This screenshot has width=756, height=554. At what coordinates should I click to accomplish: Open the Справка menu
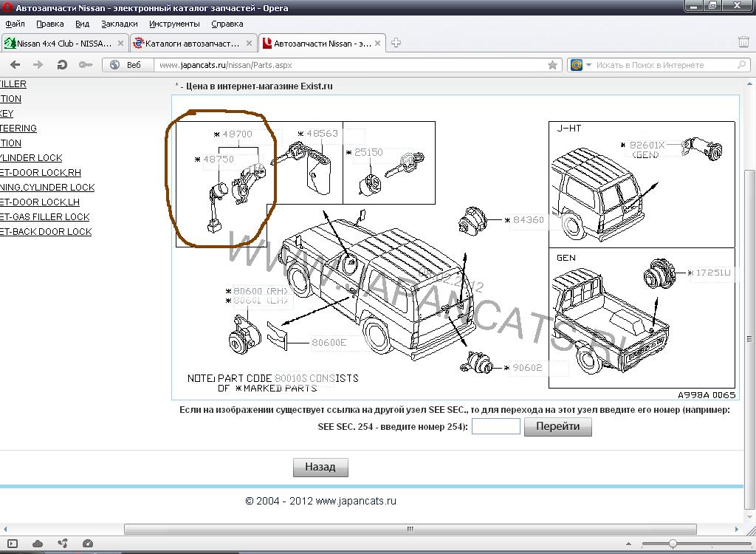227,24
